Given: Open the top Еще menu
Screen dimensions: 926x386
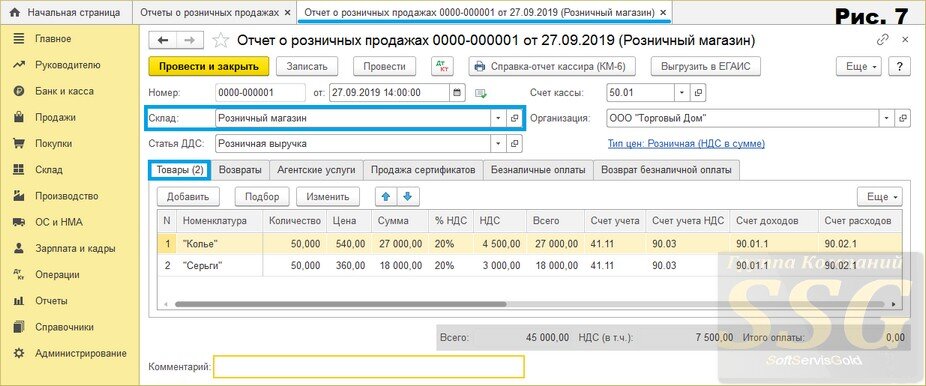Looking at the screenshot, I should click(859, 66).
